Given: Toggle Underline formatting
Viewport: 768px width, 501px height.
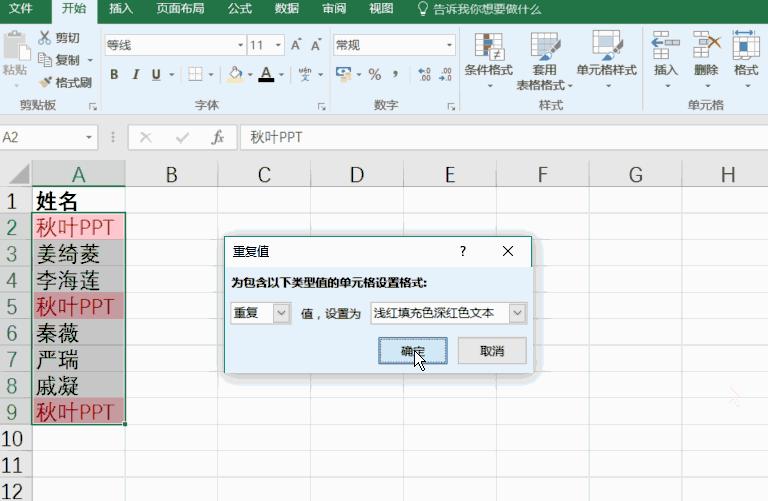Looking at the screenshot, I should tap(156, 74).
